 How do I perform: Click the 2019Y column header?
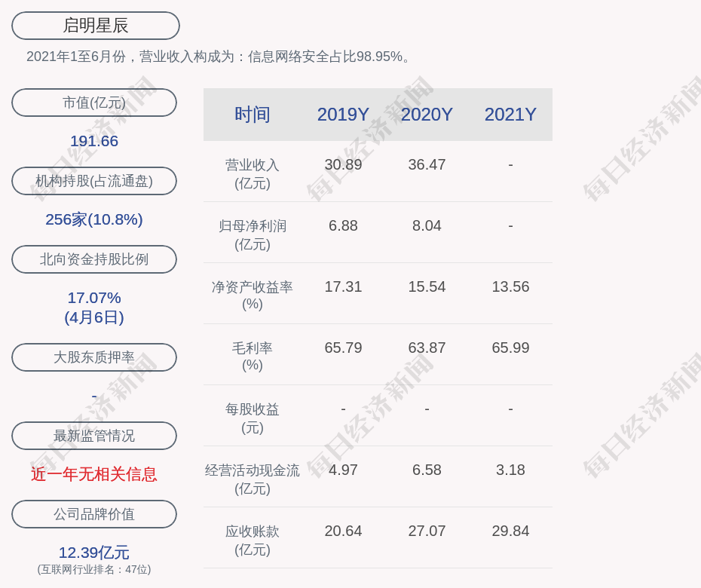[344, 115]
